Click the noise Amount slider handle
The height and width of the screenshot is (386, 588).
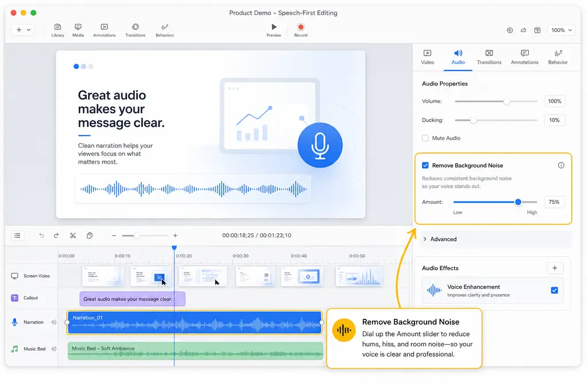(x=518, y=202)
